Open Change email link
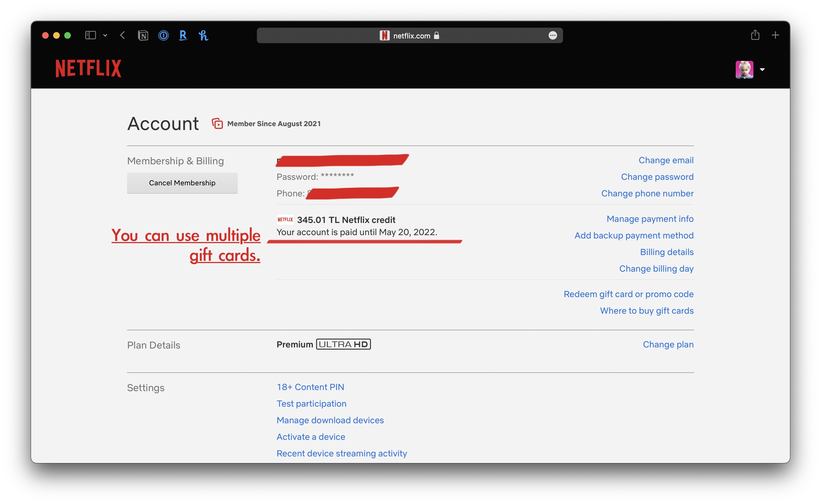Image resolution: width=821 pixels, height=504 pixels. [666, 160]
